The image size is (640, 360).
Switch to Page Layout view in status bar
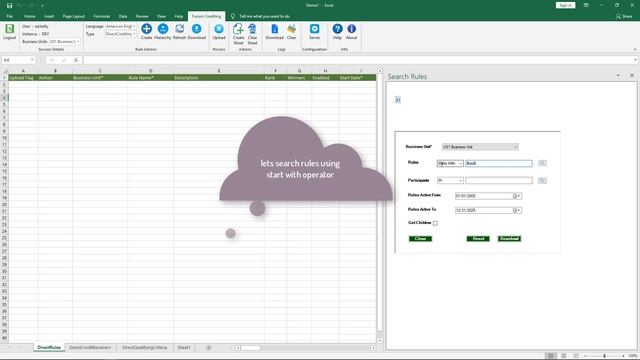click(x=564, y=356)
